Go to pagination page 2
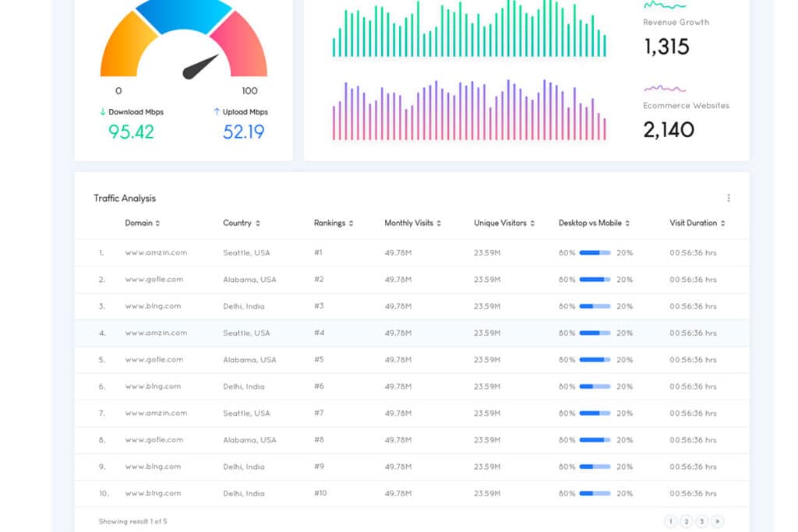 686,521
